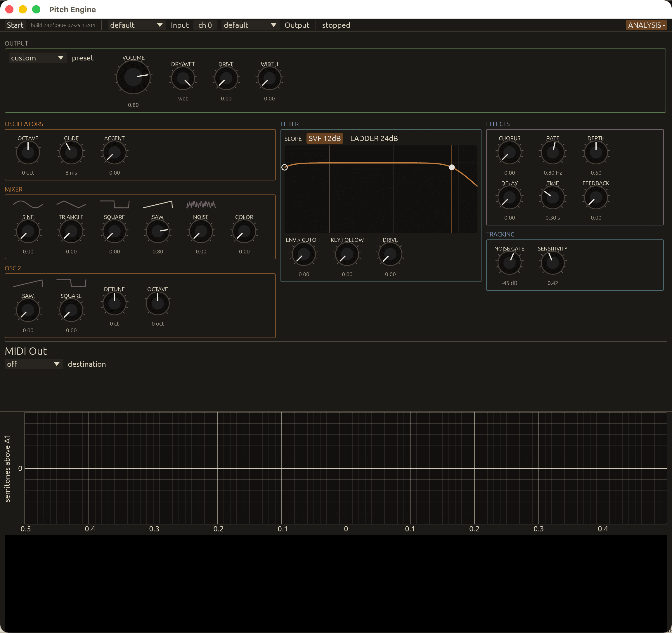Click the ENV > CUTOFF knob
This screenshot has width=672, height=633.
click(x=304, y=254)
